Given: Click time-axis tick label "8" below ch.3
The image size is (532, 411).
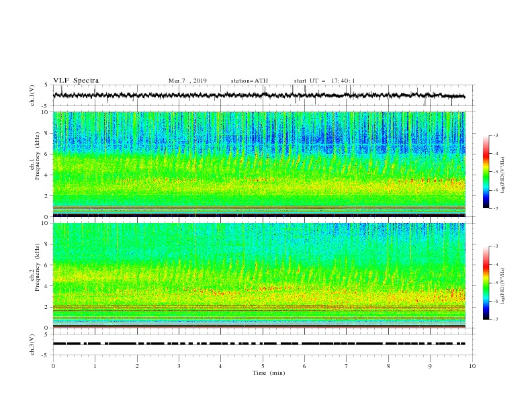Looking at the screenshot, I should [x=388, y=366].
